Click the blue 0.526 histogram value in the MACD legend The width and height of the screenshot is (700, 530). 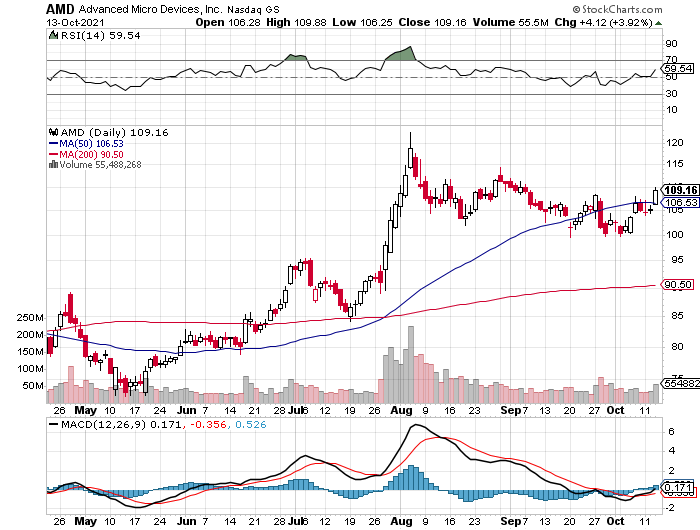pyautogui.click(x=250, y=425)
